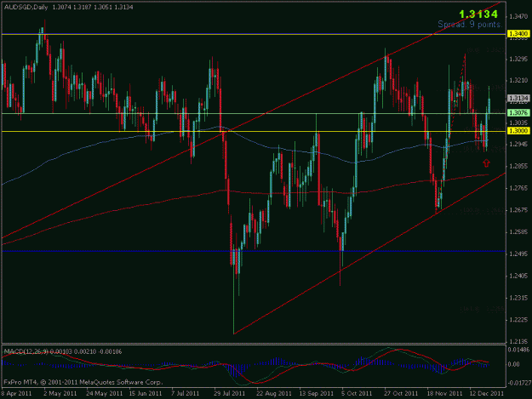This screenshot has width=532, height=399.
Task: Click the 5 Oct 2011 date label
Action: [357, 394]
